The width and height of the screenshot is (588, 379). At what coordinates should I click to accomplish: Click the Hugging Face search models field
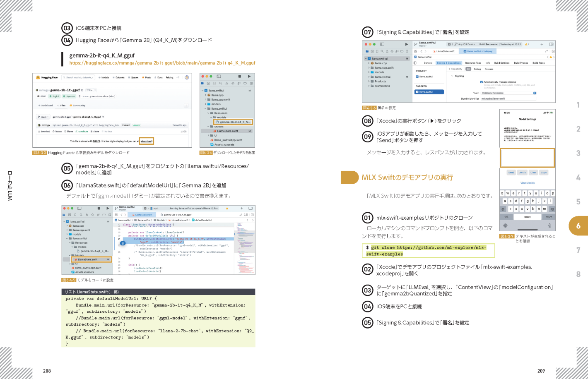(79, 77)
